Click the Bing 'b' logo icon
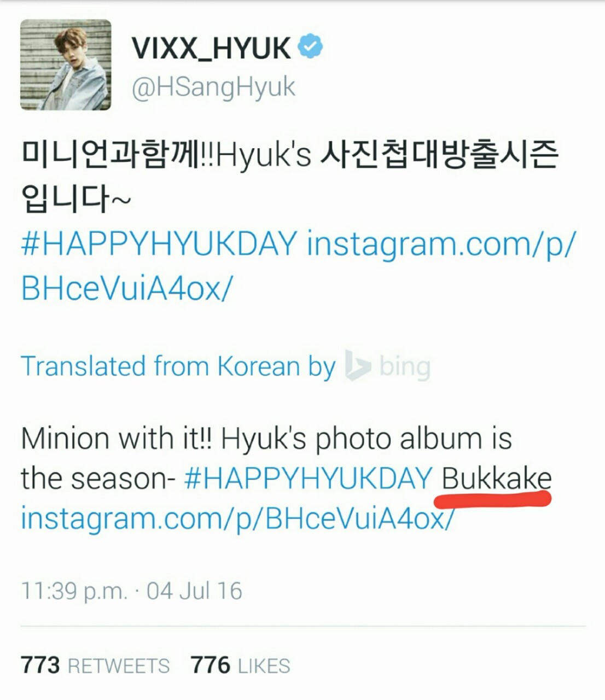Viewport: 605px width, 700px height. pos(358,366)
